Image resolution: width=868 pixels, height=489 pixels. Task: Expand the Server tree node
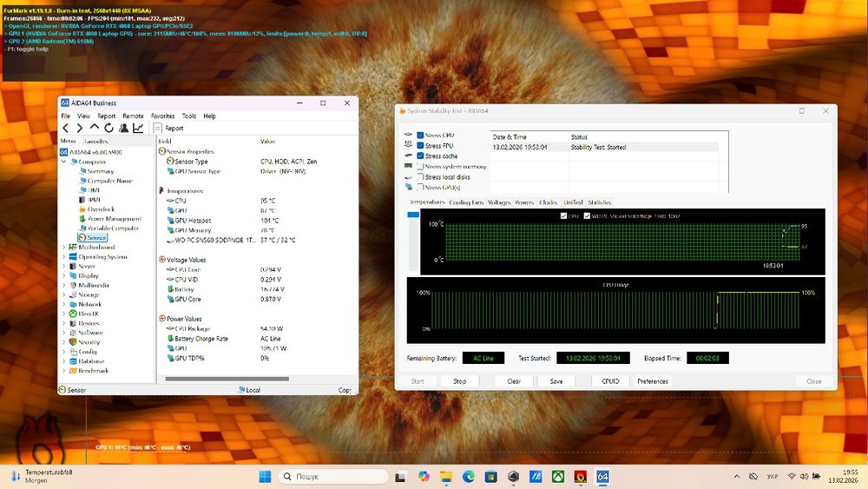(x=64, y=266)
